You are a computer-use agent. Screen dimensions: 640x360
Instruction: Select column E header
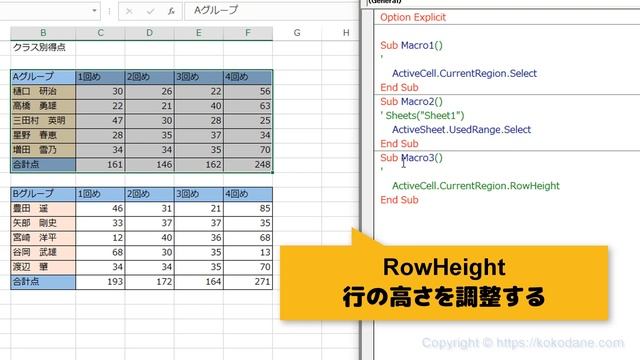point(199,33)
